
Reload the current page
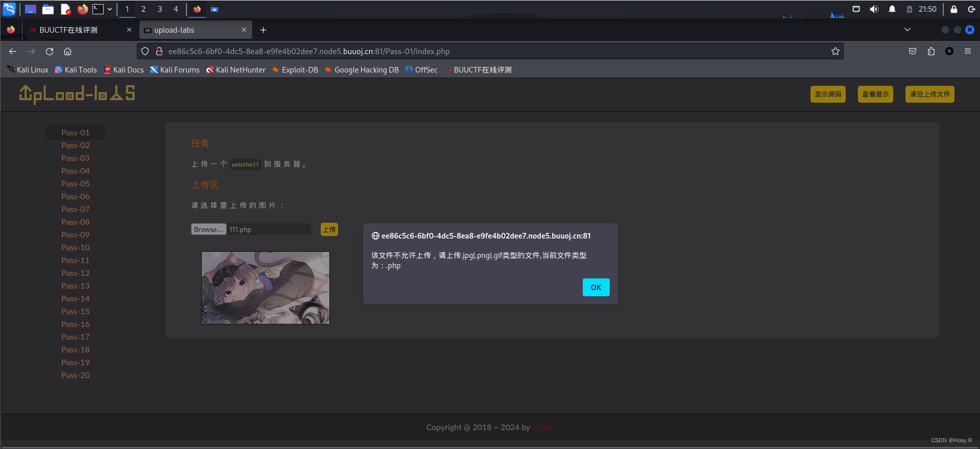pos(50,51)
